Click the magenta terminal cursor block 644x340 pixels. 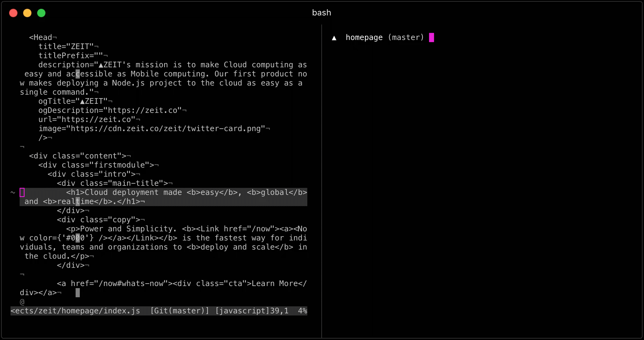tap(432, 38)
